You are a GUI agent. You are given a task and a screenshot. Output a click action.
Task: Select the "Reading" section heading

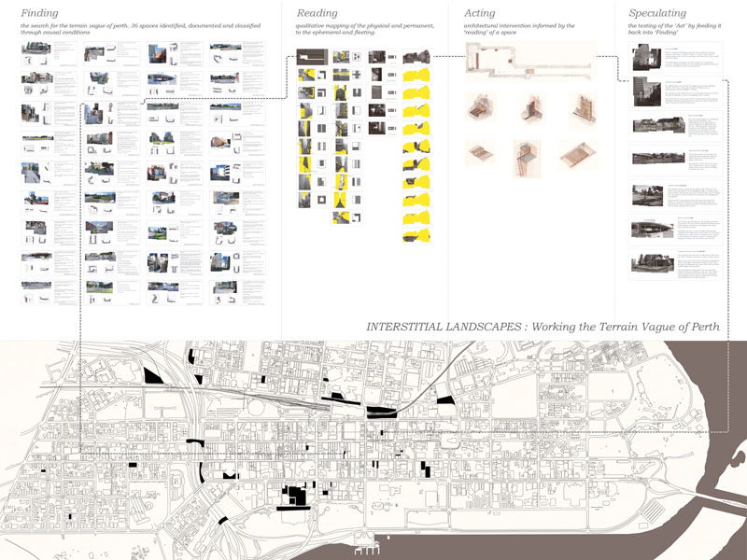tap(317, 13)
